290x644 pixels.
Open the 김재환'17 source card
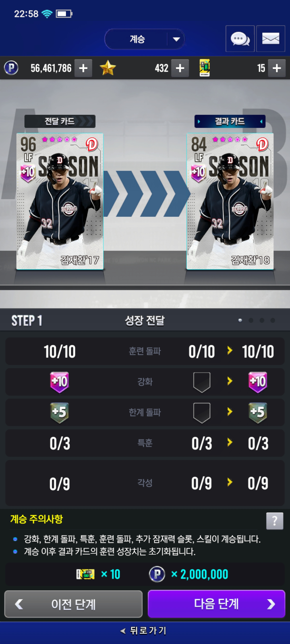coord(60,201)
